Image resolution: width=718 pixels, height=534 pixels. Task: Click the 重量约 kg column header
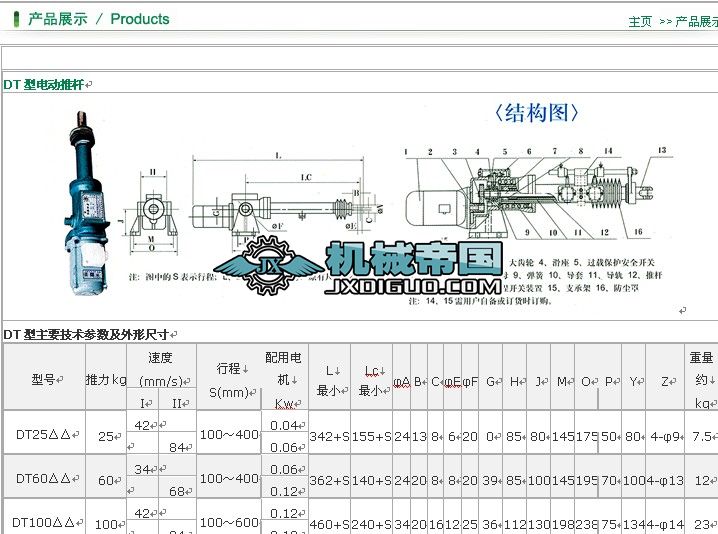701,377
